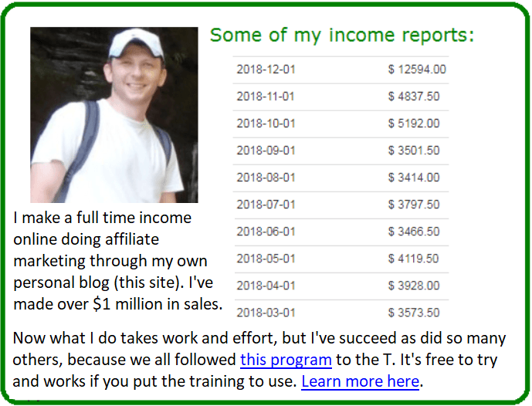Viewport: 532px width, 406px height.
Task: Click the $ 3466.50 amount
Action: tap(414, 232)
